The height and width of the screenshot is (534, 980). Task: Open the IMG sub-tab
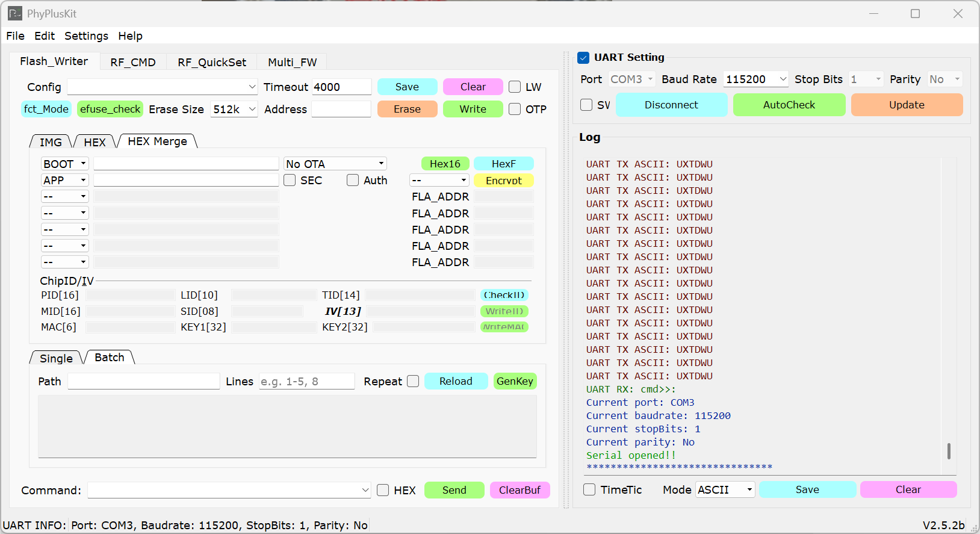(x=51, y=142)
